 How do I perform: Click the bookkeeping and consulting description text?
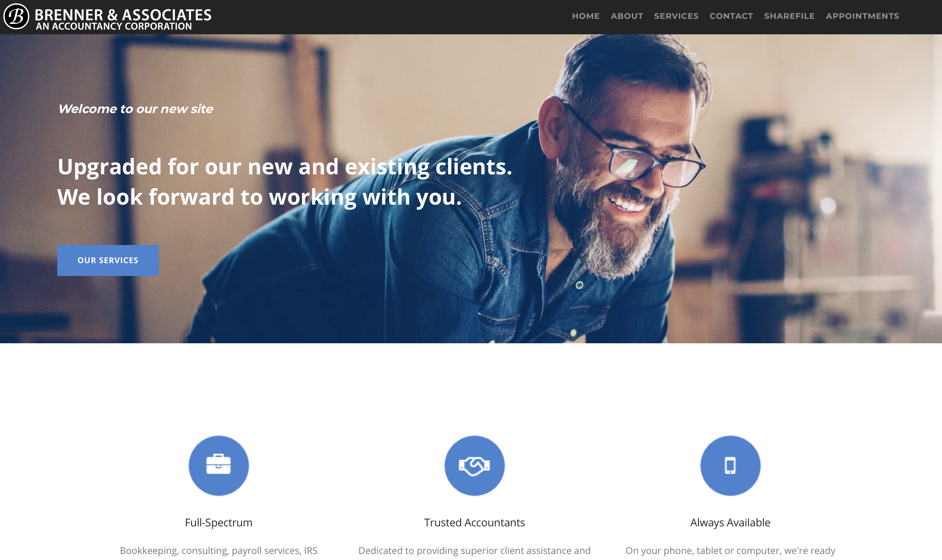218,551
